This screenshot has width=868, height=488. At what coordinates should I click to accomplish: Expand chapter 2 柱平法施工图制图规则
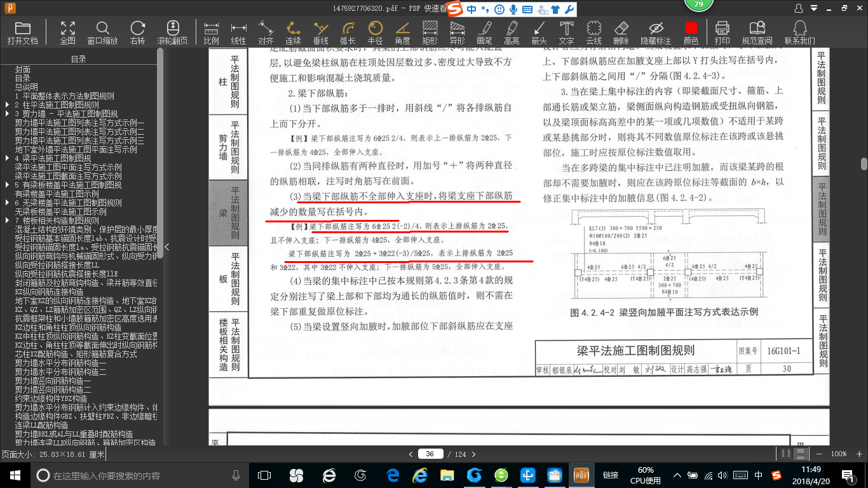coord(6,105)
